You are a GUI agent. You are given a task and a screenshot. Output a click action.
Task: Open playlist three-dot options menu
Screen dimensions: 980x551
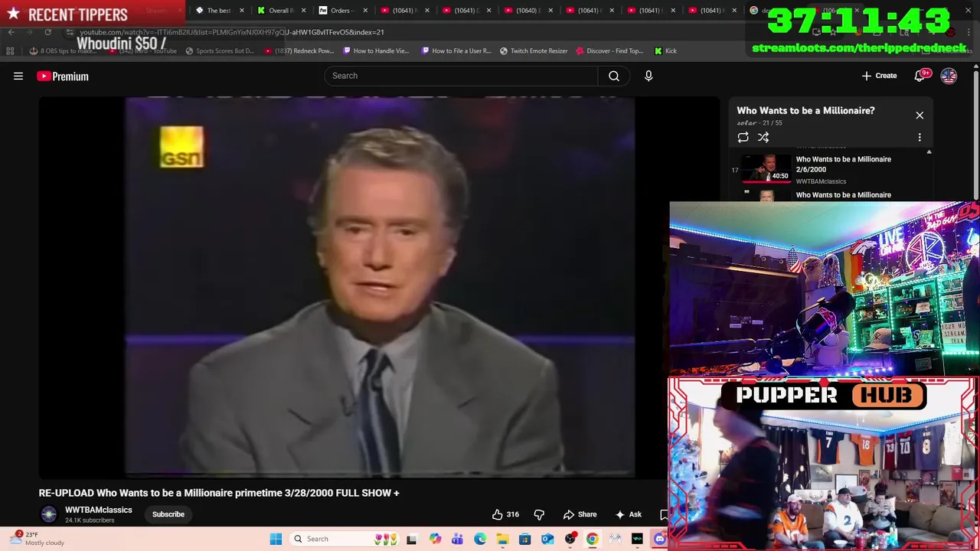(x=920, y=138)
